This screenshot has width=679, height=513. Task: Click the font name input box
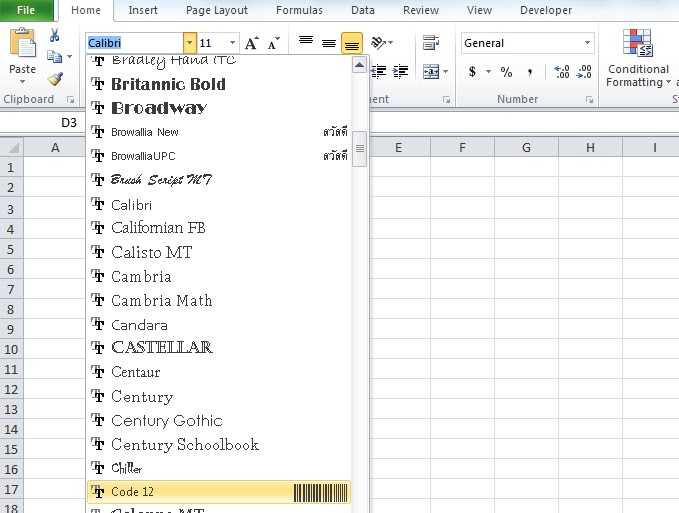tap(134, 43)
